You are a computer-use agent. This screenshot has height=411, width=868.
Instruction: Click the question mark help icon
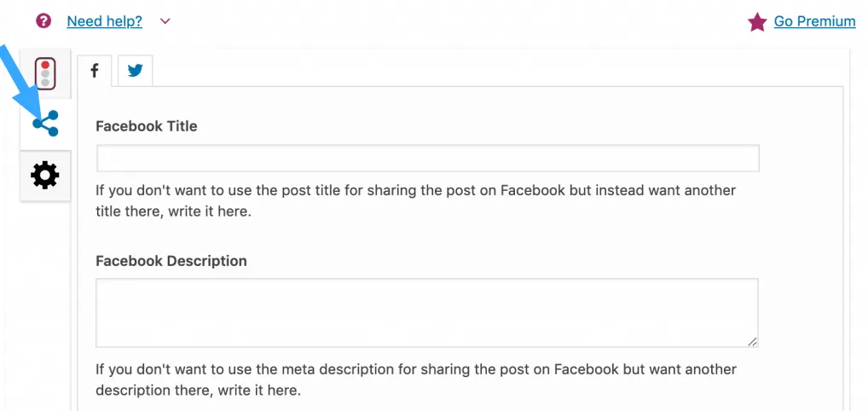tap(43, 20)
